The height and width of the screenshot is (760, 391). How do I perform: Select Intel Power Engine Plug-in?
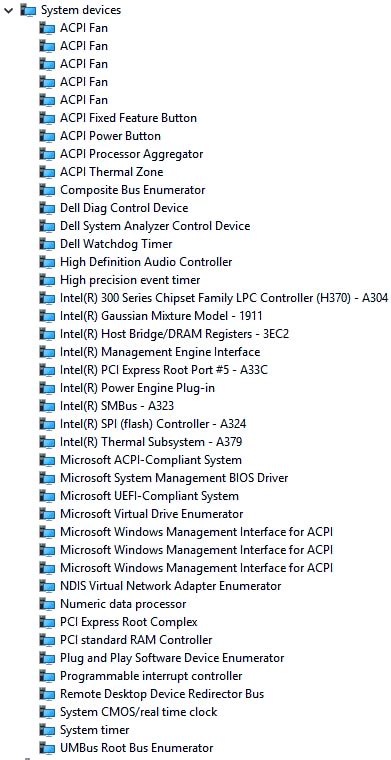[x=138, y=388]
